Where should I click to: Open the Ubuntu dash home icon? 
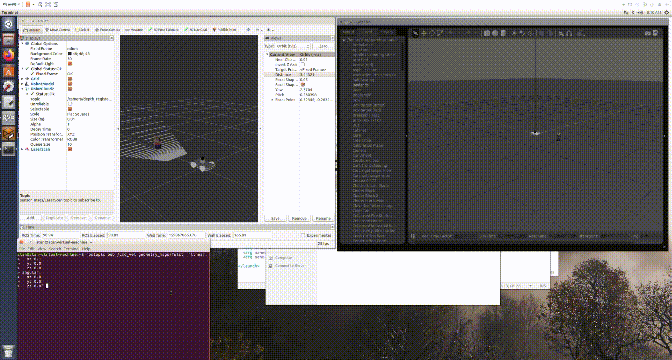tap(9, 24)
